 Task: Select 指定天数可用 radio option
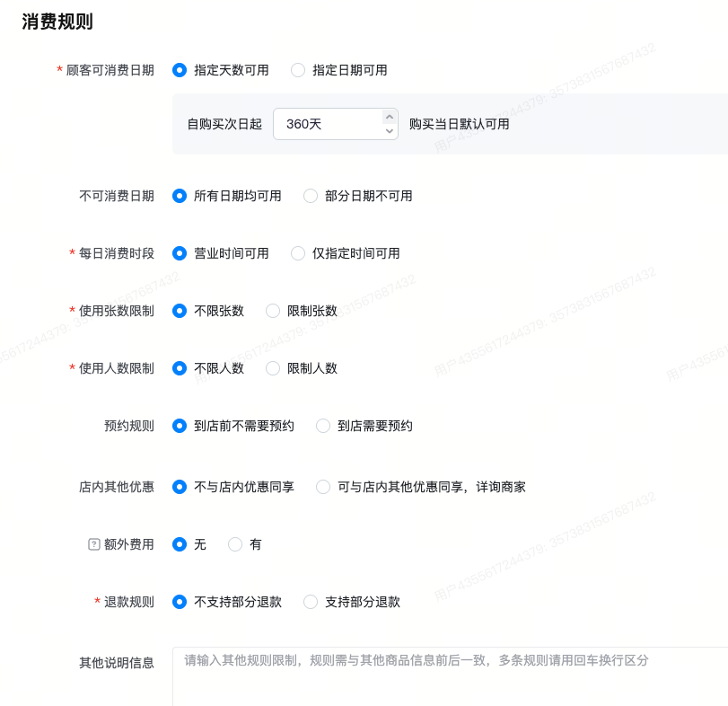click(180, 70)
